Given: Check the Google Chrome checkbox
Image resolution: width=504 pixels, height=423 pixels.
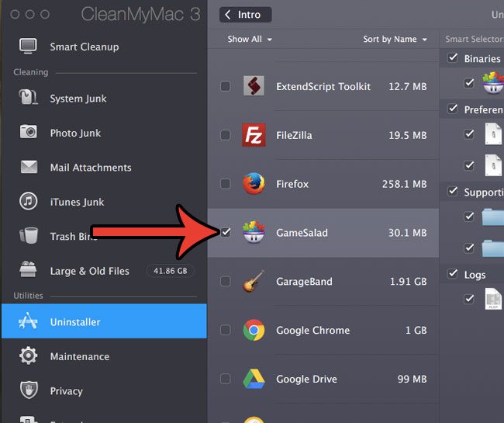Looking at the screenshot, I should [226, 330].
